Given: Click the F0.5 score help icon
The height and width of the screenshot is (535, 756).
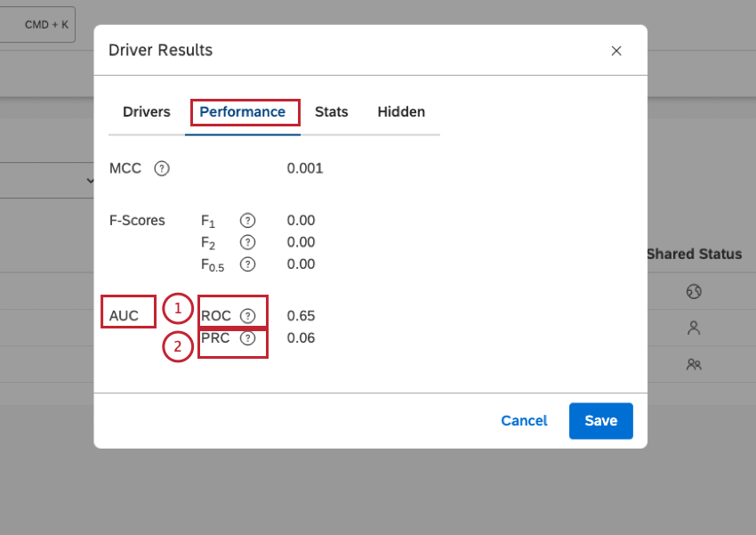Looking at the screenshot, I should [x=248, y=264].
